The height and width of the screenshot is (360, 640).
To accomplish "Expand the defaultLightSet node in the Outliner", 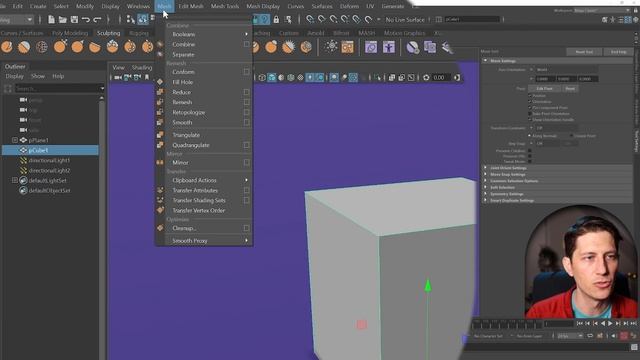I will click(15, 180).
